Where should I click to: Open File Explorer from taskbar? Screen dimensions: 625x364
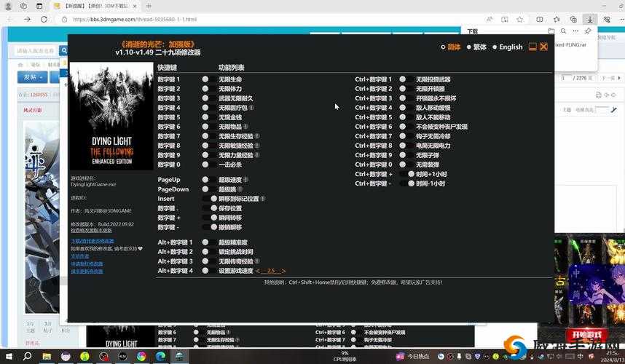[x=47, y=356]
